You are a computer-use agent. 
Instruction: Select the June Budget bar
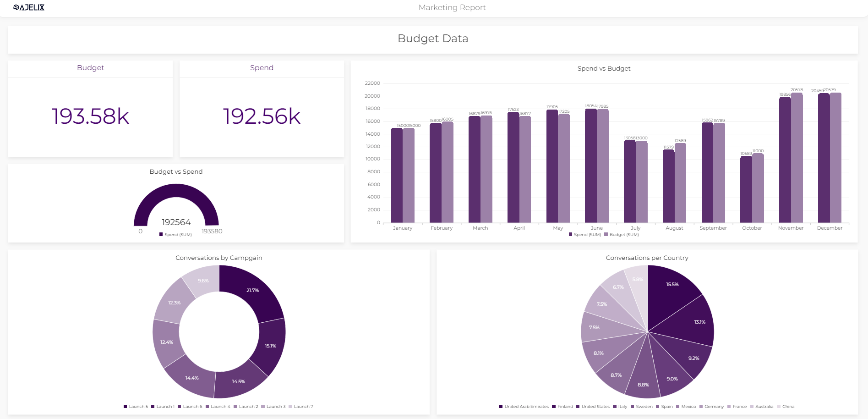click(603, 165)
